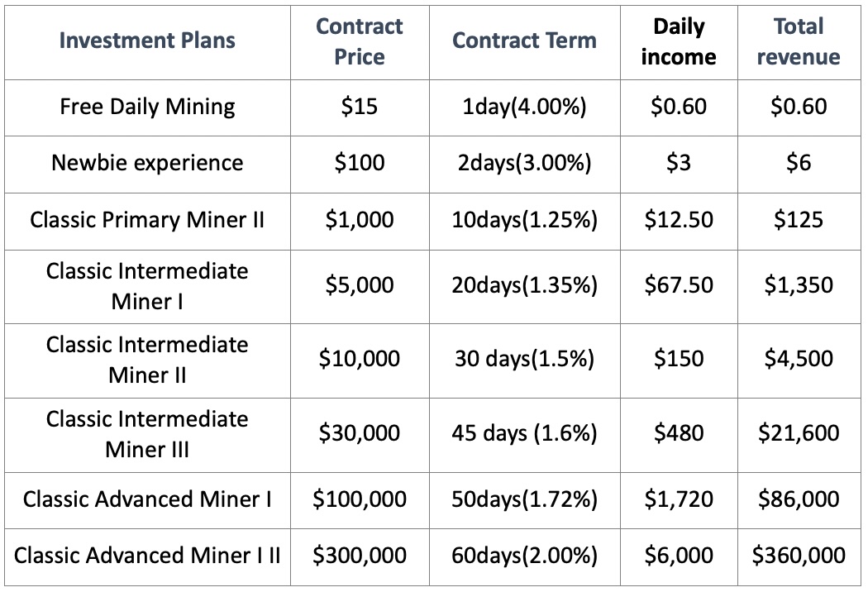The width and height of the screenshot is (868, 592).
Task: Click the 45 days (1.6%) term cell
Action: (524, 433)
